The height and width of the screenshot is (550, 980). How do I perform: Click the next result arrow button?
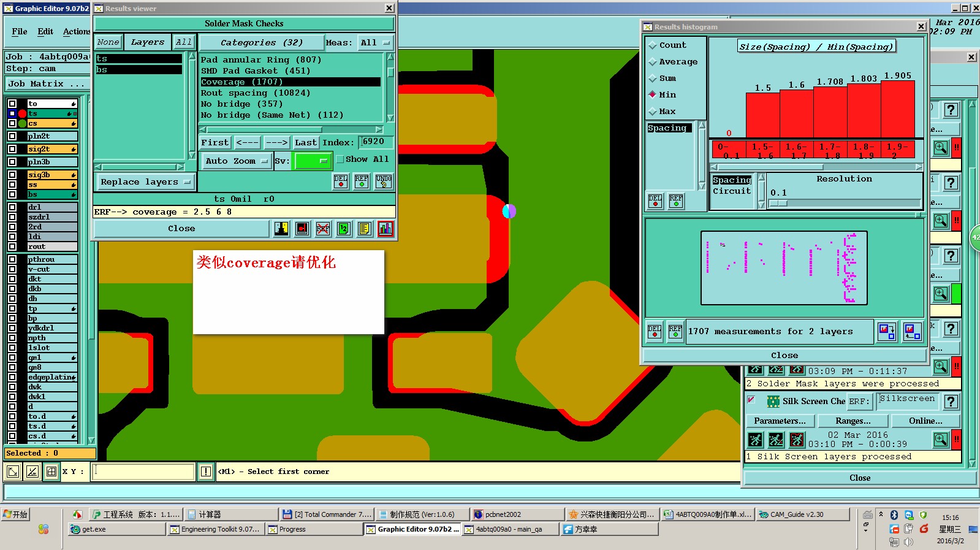pyautogui.click(x=276, y=143)
